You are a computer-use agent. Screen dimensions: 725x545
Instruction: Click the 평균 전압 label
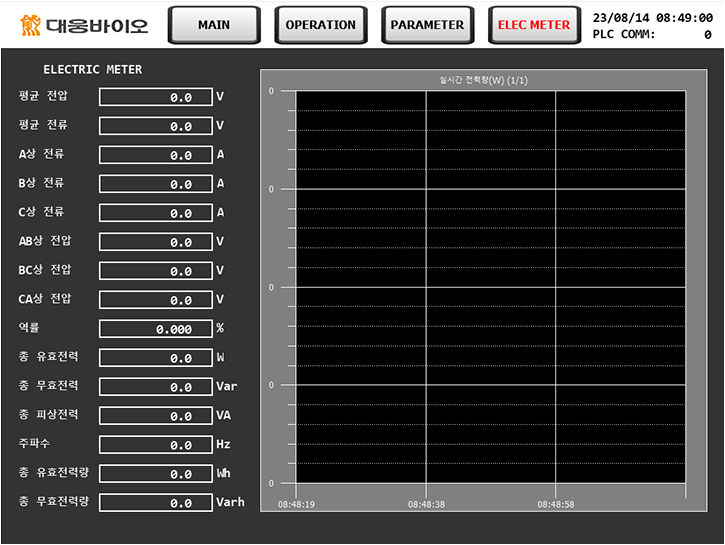43,96
